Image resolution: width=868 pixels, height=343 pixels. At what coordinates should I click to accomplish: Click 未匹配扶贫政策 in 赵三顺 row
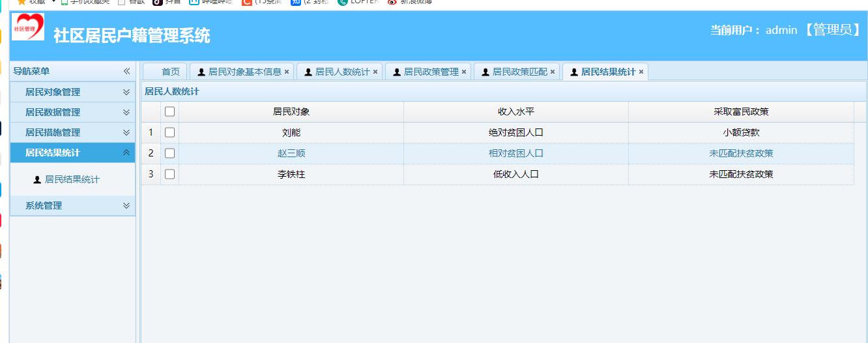click(x=741, y=153)
